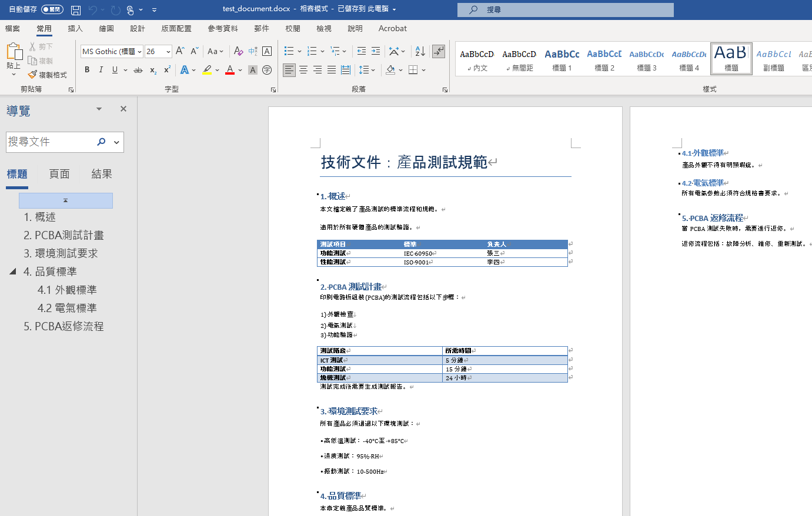Decrease paragraph indent
This screenshot has height=516, width=812.
[362, 51]
